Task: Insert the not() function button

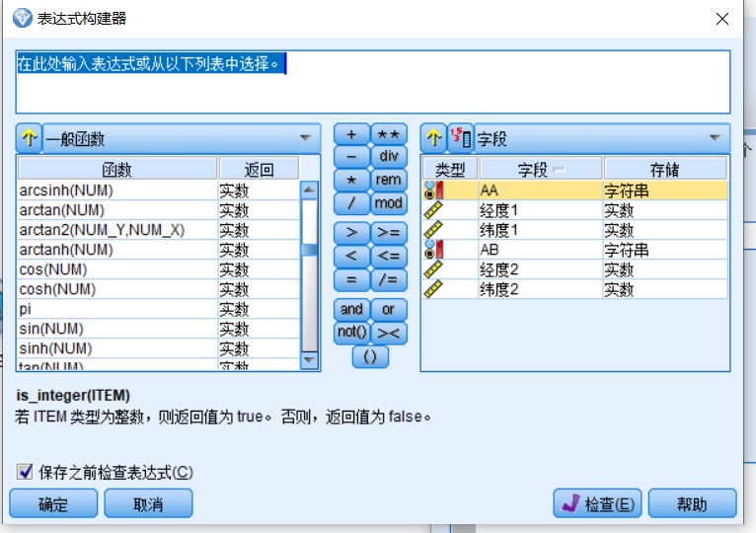Action: click(351, 333)
